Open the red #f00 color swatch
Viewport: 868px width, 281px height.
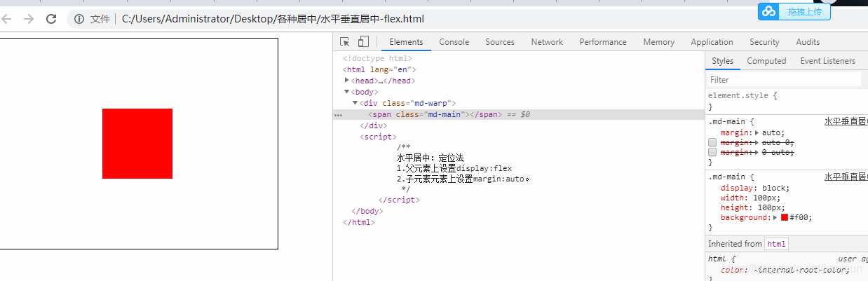click(785, 217)
